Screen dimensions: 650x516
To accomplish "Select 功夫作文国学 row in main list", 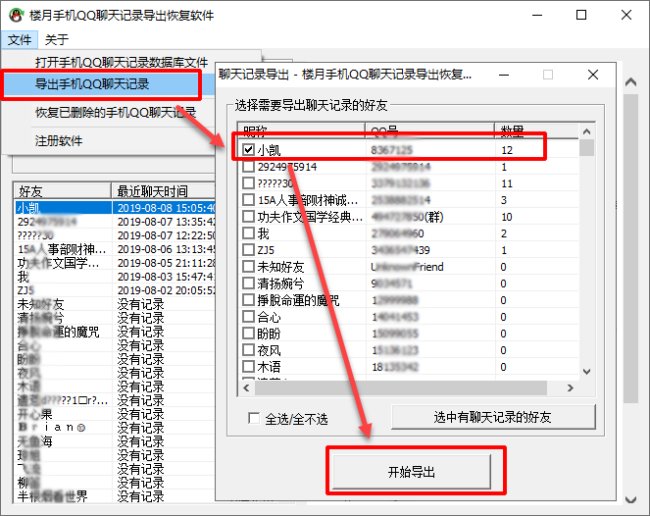I will (x=58, y=263).
